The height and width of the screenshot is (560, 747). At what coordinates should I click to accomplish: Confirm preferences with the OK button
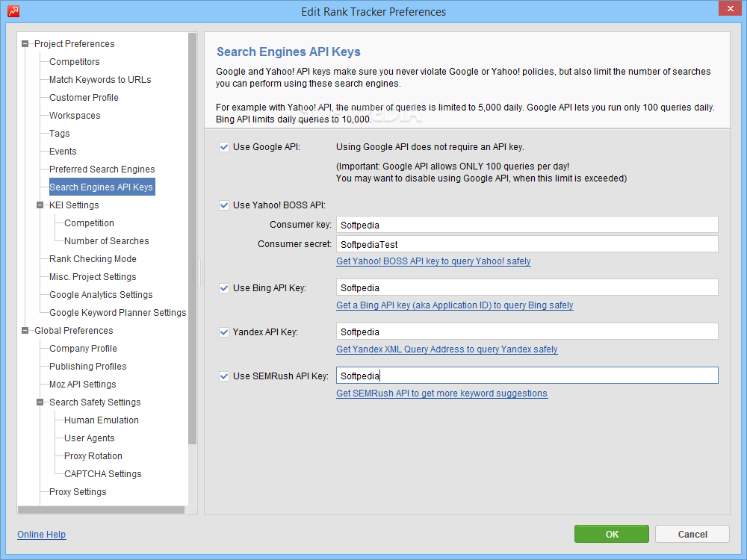click(612, 535)
